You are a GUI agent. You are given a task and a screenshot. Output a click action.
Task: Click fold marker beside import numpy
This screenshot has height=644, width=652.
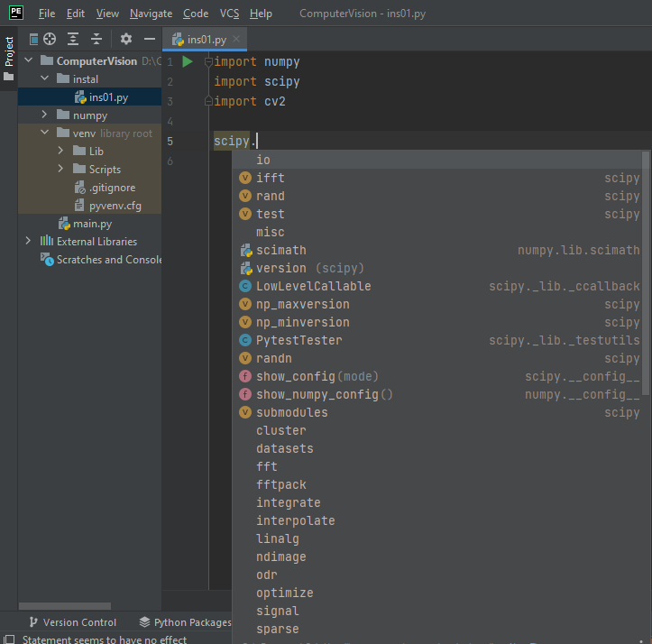pyautogui.click(x=208, y=62)
